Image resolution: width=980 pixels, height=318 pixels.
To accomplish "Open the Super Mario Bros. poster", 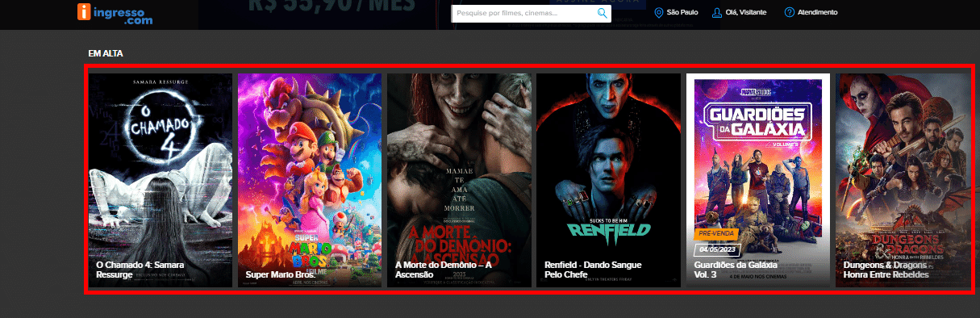I will pos(310,180).
